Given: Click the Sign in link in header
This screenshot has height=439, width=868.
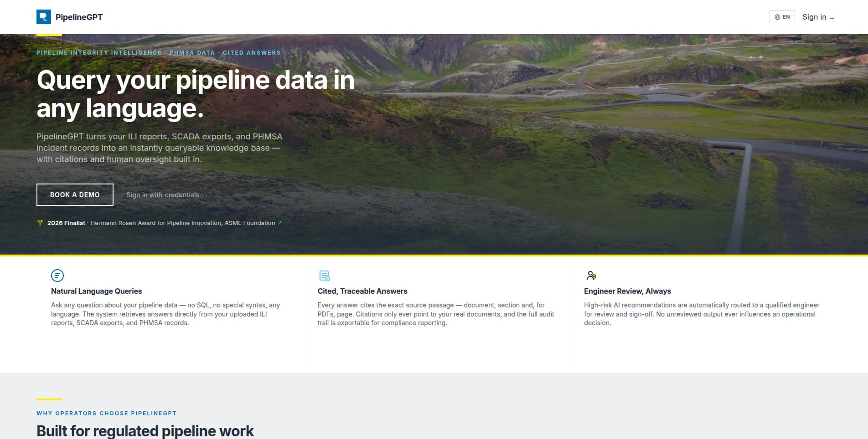Looking at the screenshot, I should 818,17.
